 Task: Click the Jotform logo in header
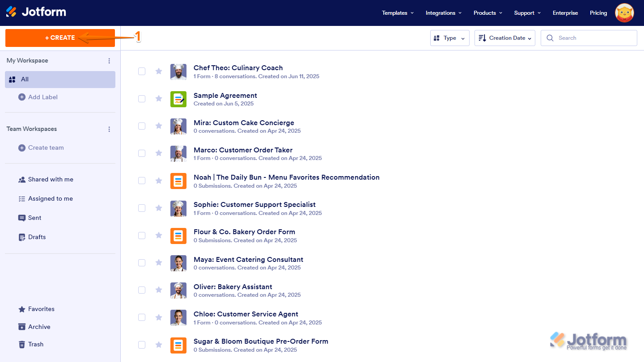[36, 12]
